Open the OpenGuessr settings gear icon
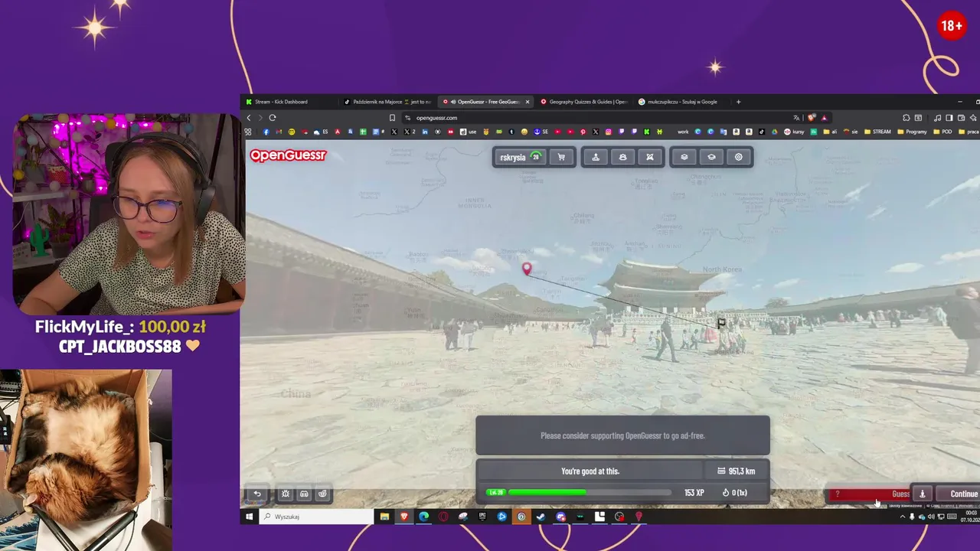Image resolution: width=980 pixels, height=551 pixels. click(x=738, y=157)
